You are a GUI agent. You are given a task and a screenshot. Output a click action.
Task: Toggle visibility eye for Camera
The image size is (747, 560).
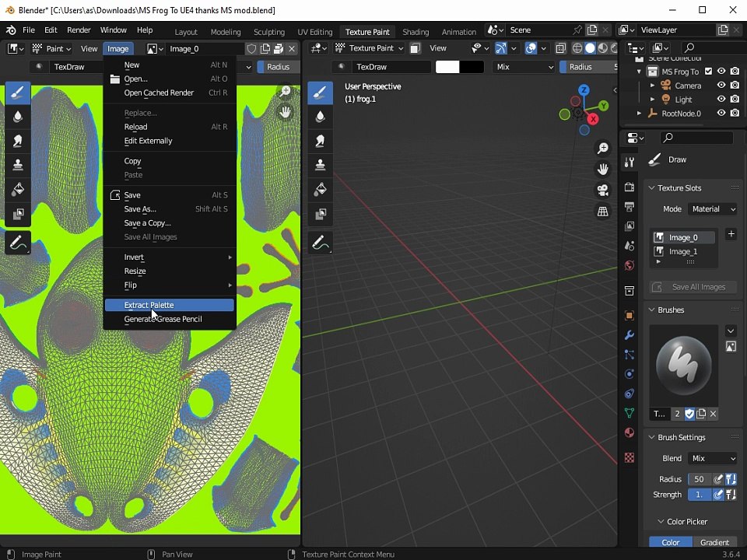721,86
